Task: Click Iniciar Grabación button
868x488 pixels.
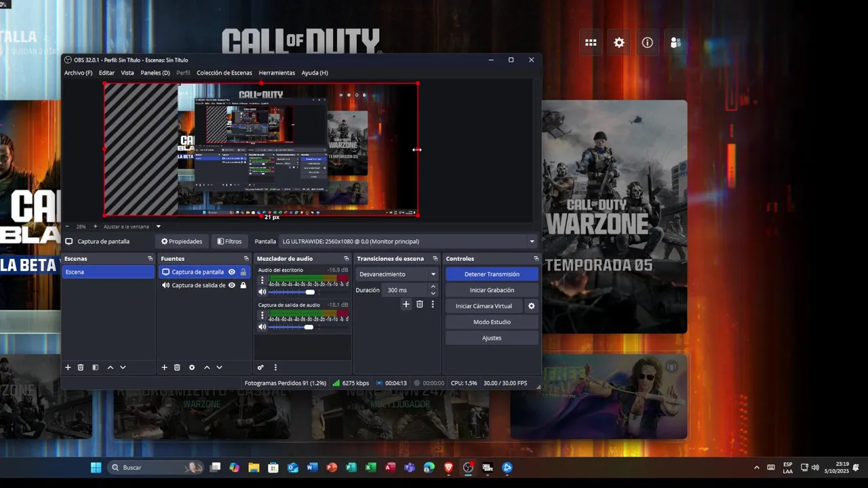Action: [492, 290]
